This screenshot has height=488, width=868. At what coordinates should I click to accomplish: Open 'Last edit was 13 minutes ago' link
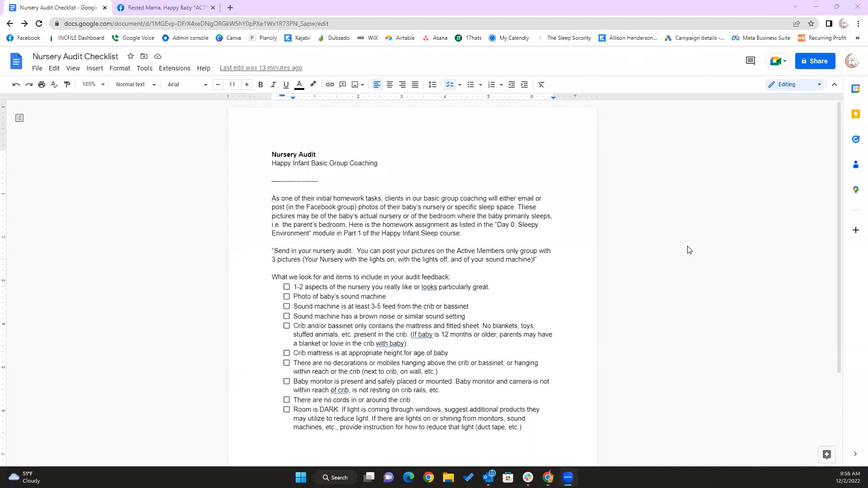coord(261,68)
